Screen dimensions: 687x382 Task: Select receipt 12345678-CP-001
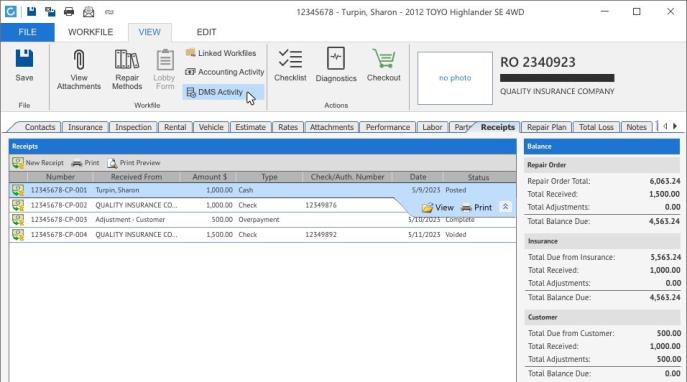[262, 190]
